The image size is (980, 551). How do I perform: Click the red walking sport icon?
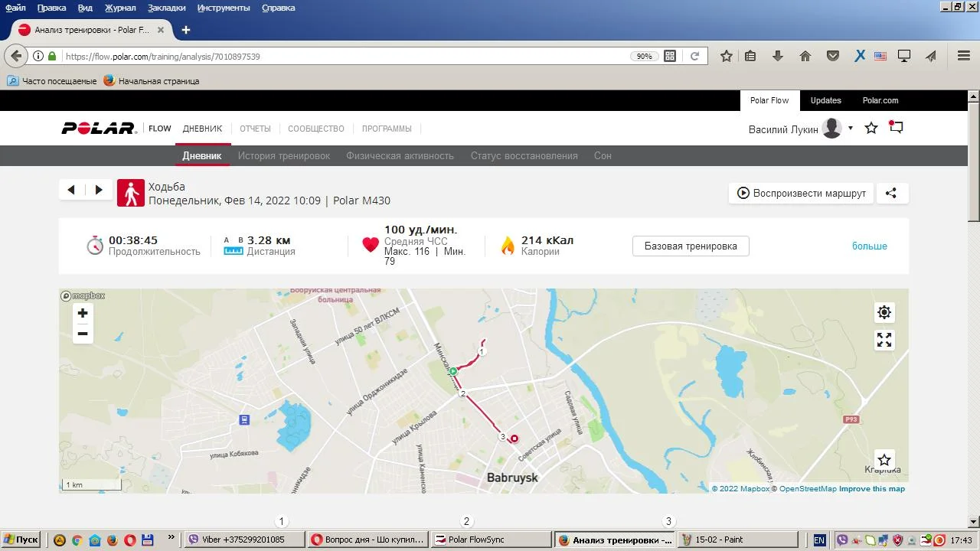tap(131, 193)
